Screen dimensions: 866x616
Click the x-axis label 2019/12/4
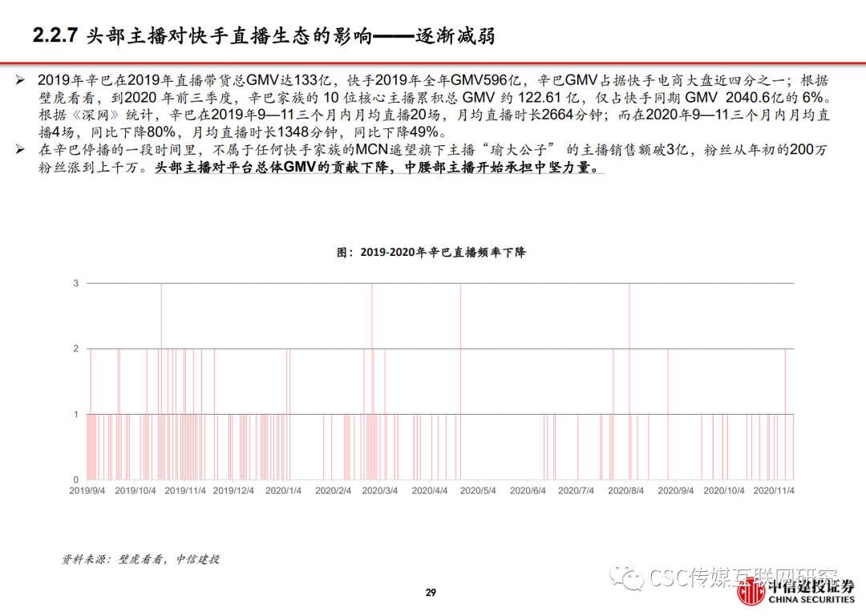(233, 491)
